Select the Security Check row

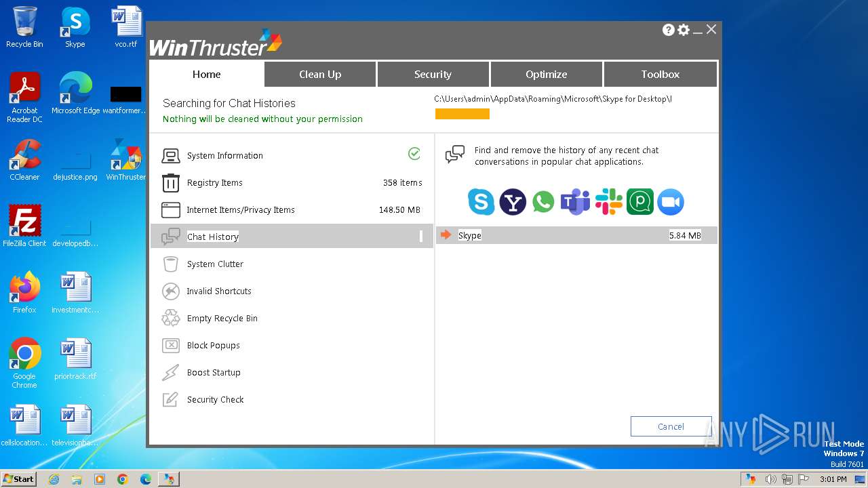tap(292, 400)
